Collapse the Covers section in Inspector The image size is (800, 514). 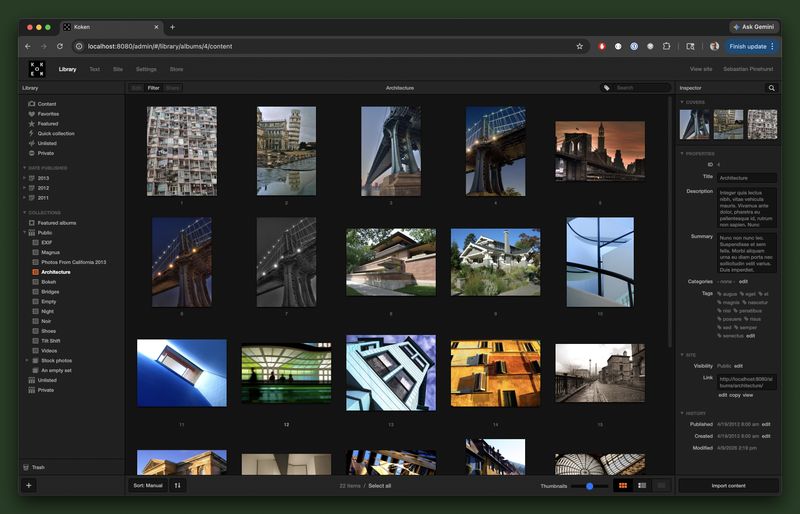(x=682, y=102)
